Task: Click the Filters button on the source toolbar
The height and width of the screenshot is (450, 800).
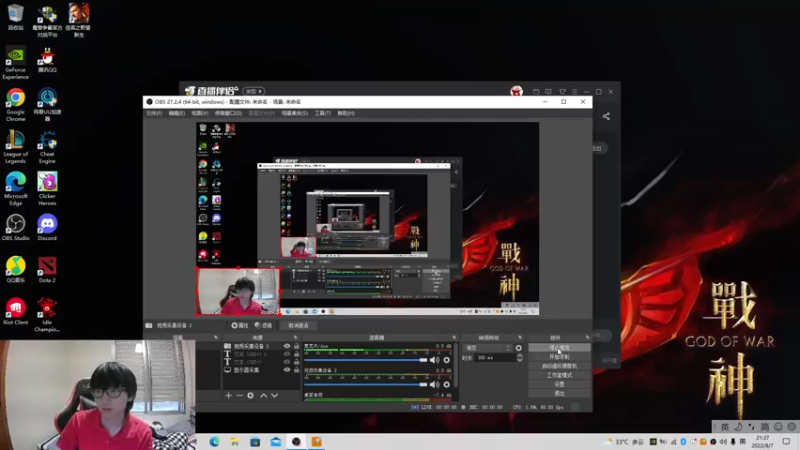Action: click(x=264, y=326)
